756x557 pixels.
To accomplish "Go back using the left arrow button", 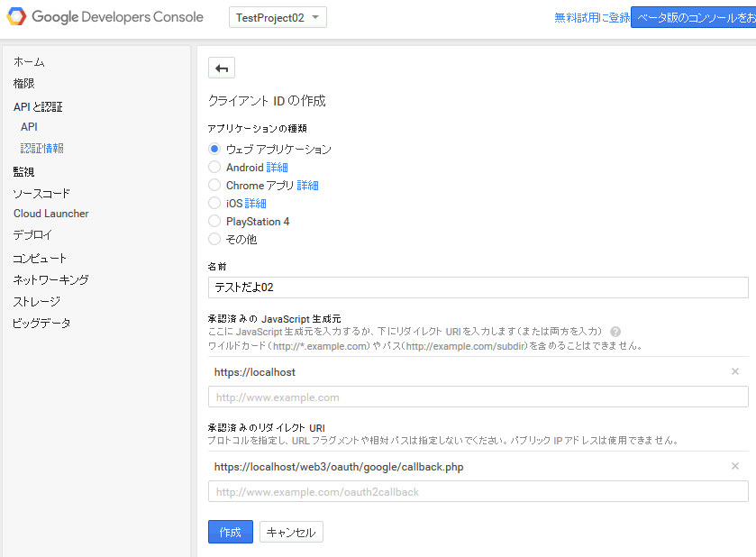I will (x=222, y=68).
